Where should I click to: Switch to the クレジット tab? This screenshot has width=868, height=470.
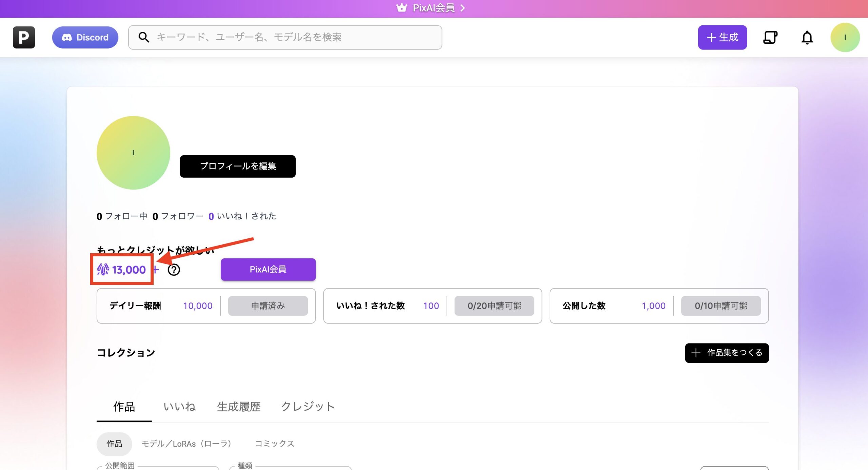tap(308, 407)
